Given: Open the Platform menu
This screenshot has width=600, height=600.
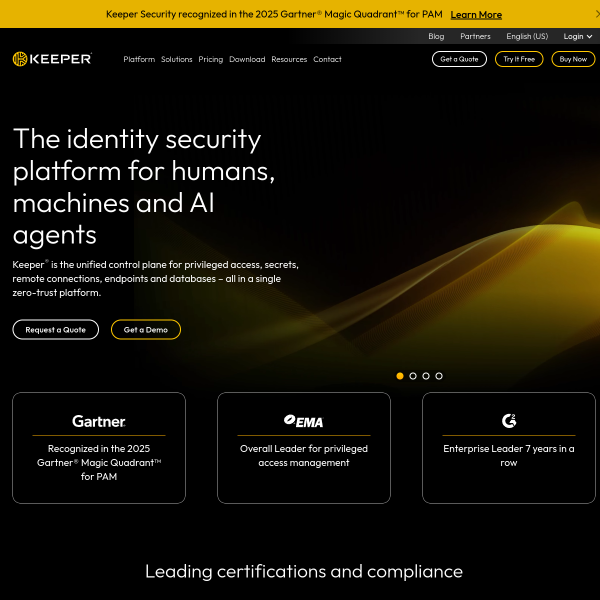Looking at the screenshot, I should click(x=139, y=59).
